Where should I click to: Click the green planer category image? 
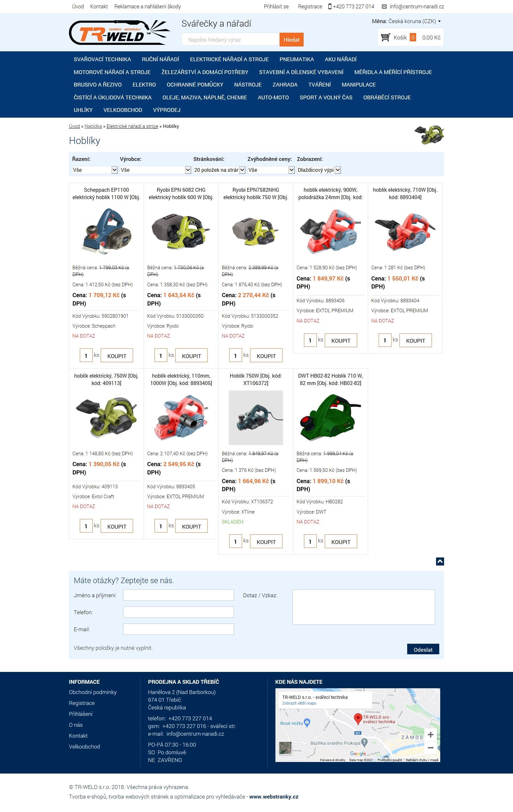point(429,135)
